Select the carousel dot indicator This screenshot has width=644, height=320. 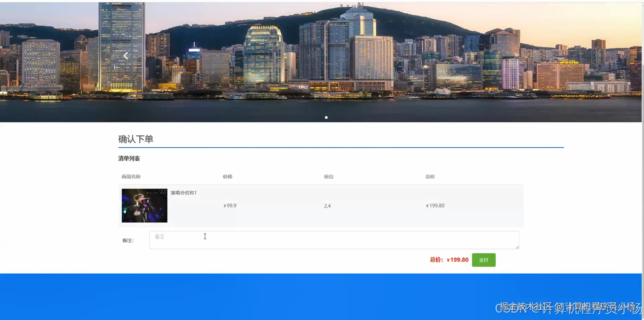(x=326, y=117)
